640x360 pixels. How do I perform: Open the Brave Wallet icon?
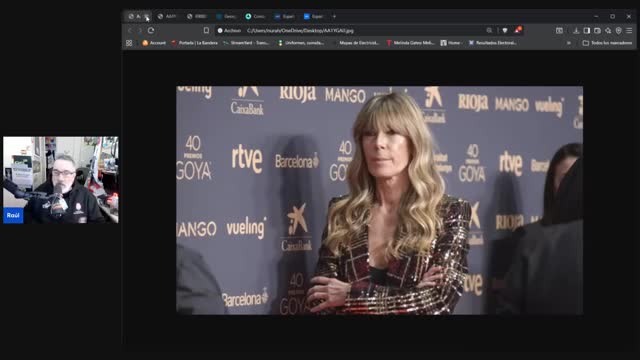597,30
